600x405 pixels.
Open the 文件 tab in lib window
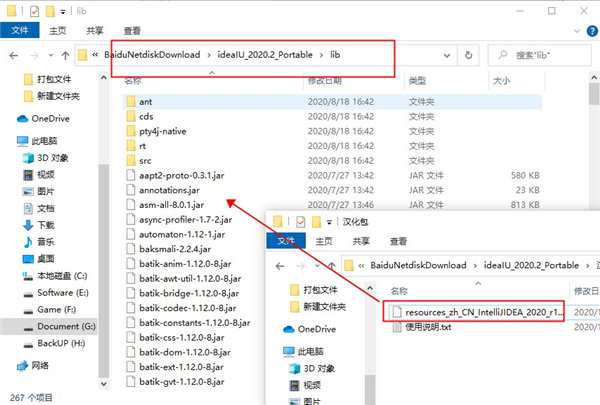pos(20,30)
